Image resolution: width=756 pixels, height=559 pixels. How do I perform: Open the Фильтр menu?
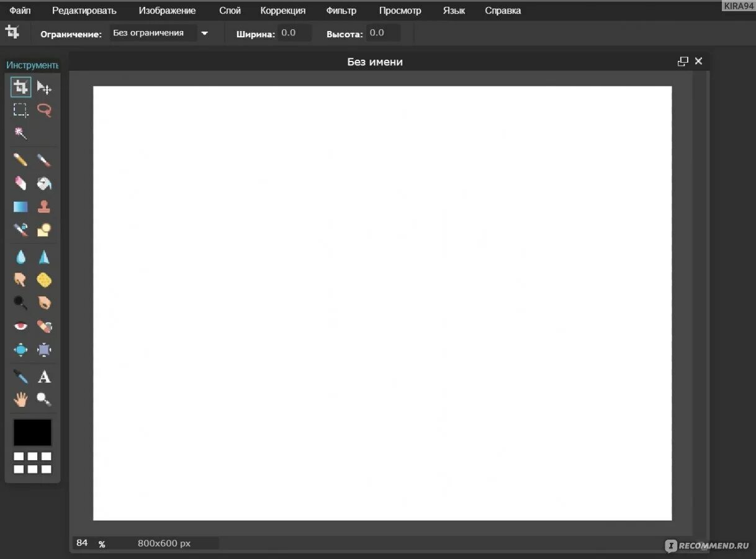(341, 11)
